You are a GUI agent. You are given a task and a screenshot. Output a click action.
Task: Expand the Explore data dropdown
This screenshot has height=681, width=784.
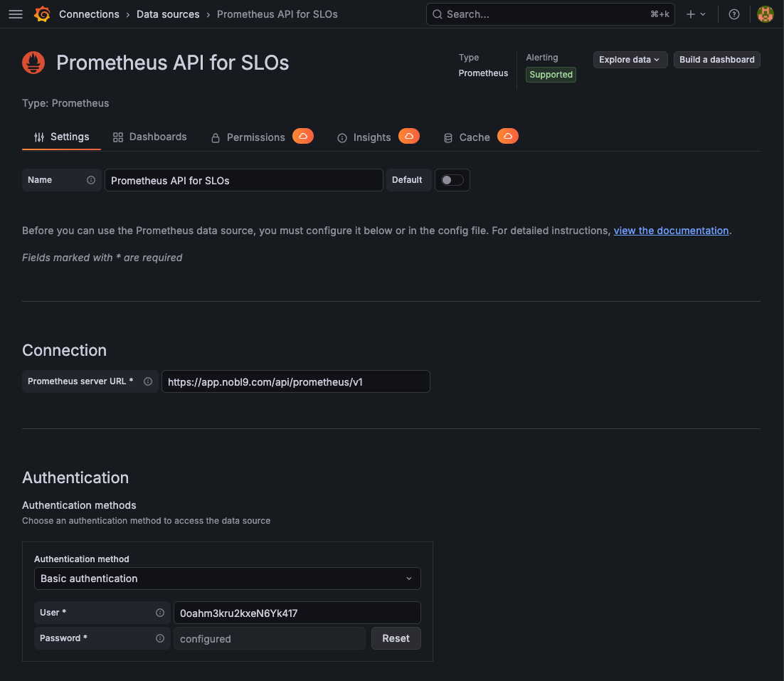pos(630,60)
